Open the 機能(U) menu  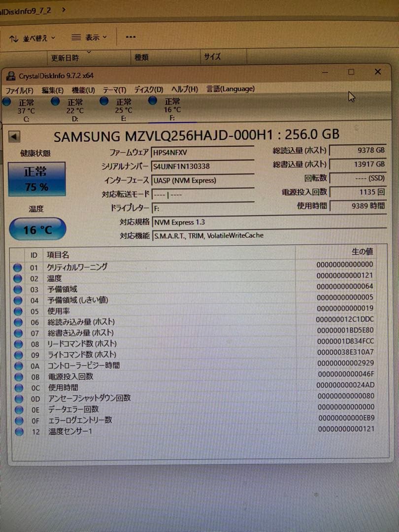coord(83,90)
